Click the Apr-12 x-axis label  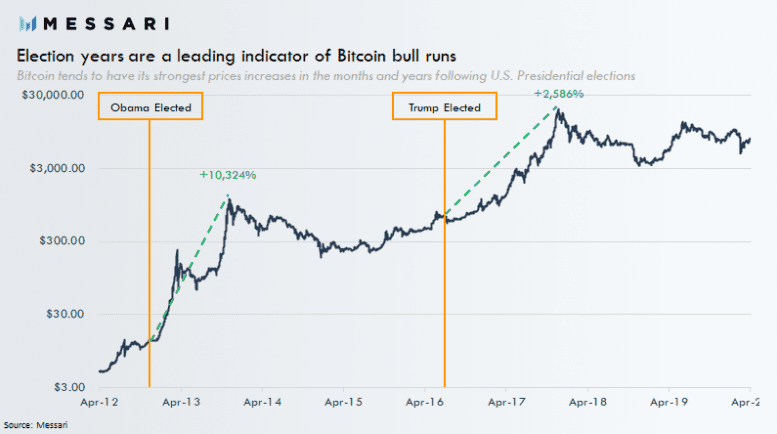(x=100, y=402)
